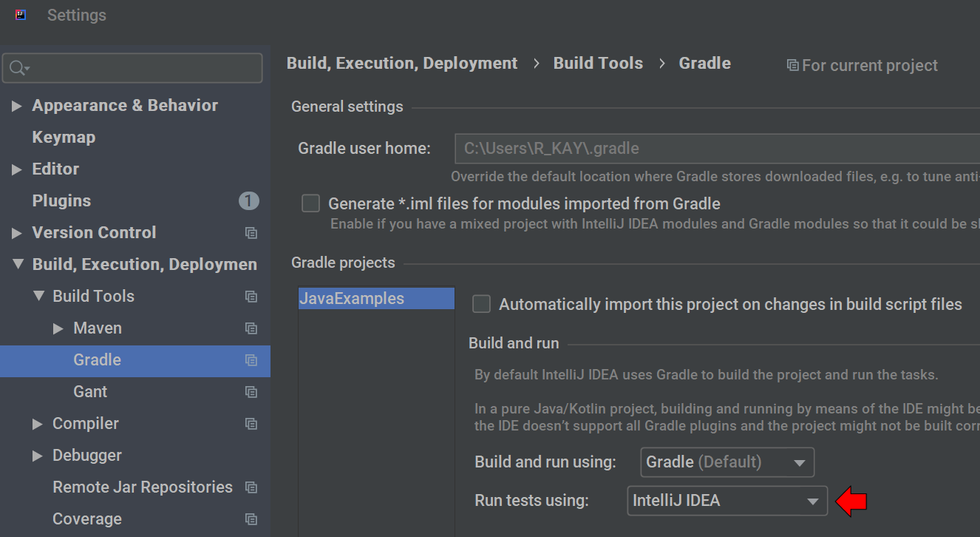Image resolution: width=980 pixels, height=537 pixels.
Task: Select Debugger in settings tree
Action: click(x=87, y=456)
